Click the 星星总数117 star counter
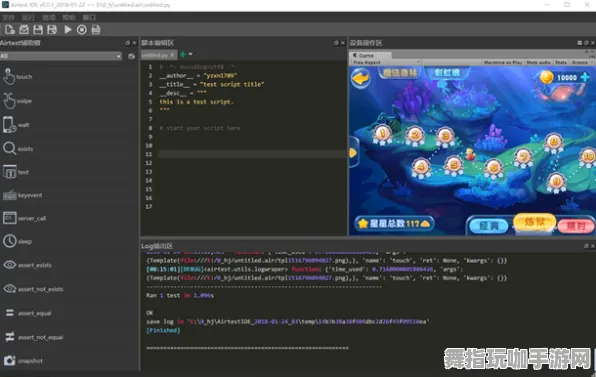Screen dimensions: 596x377 394,223
